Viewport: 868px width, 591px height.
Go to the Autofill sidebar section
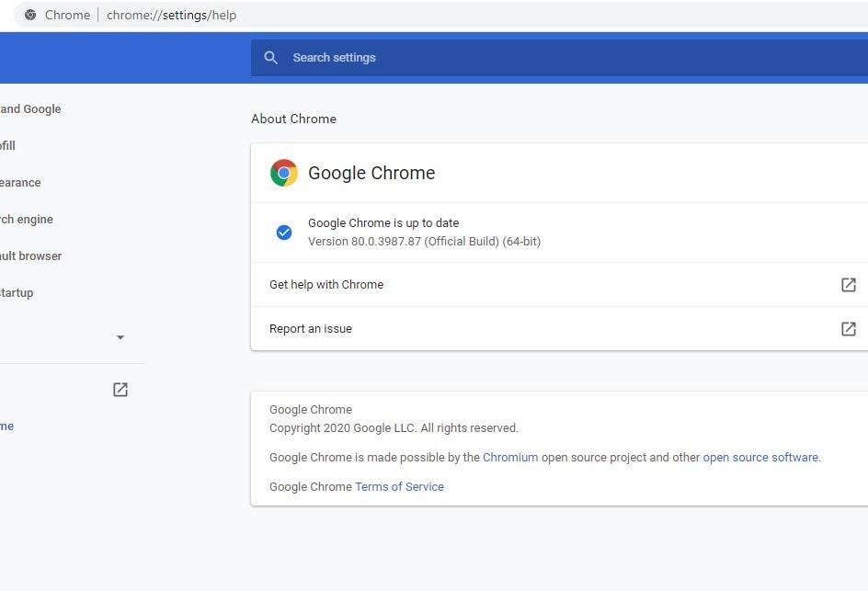coord(8,145)
